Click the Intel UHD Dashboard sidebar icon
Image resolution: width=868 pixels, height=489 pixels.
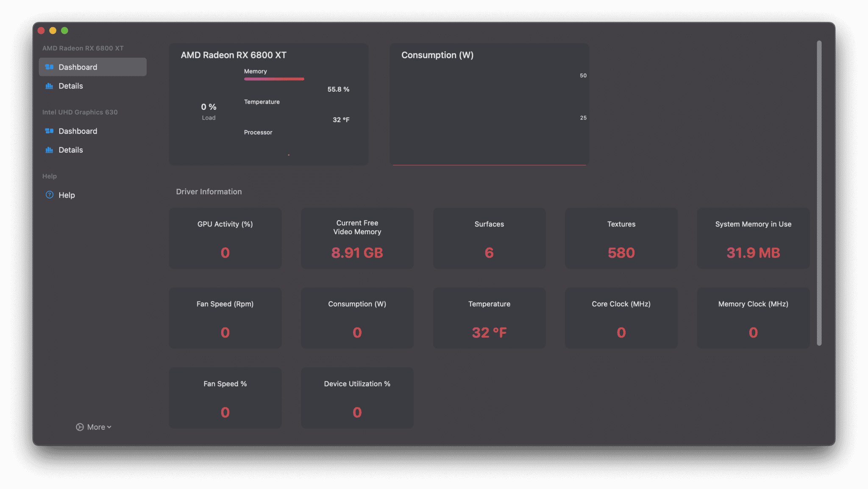coord(49,131)
